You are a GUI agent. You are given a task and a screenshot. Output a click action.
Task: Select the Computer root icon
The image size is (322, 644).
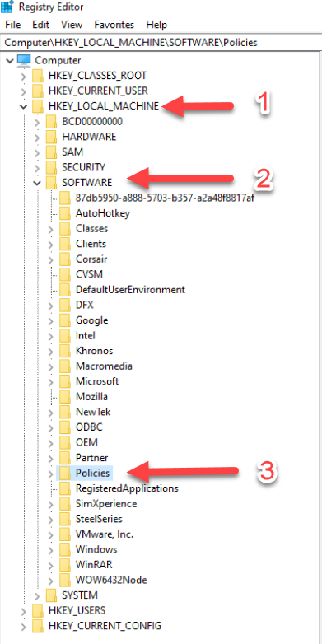tap(24, 60)
